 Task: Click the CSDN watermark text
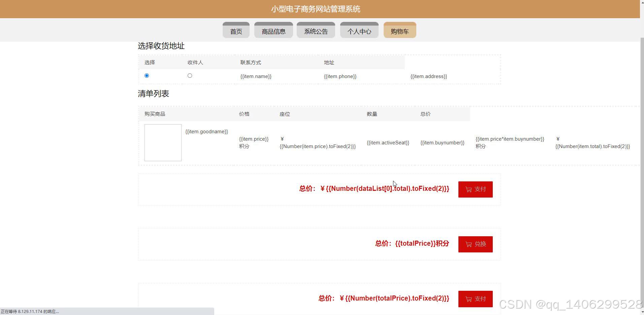(570, 304)
